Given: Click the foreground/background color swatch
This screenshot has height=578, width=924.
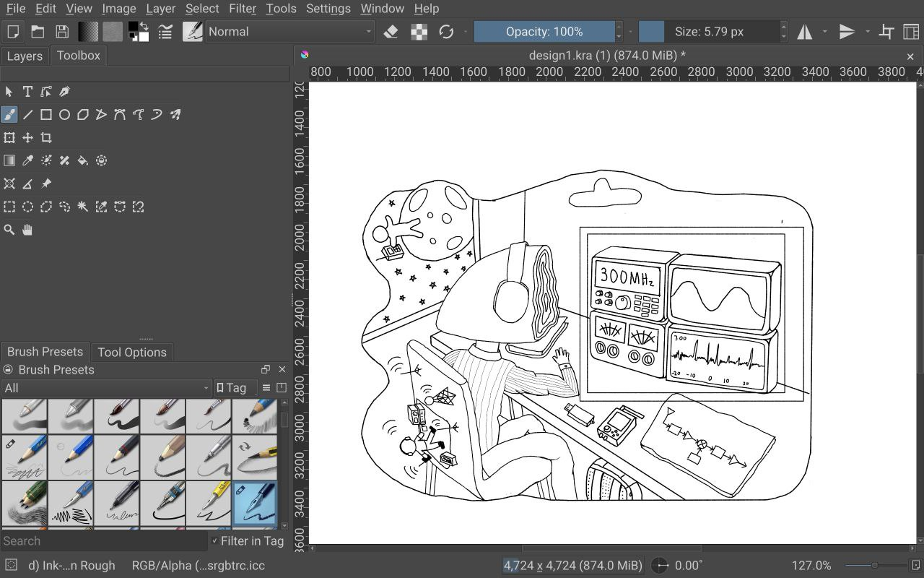Looking at the screenshot, I should tap(138, 32).
